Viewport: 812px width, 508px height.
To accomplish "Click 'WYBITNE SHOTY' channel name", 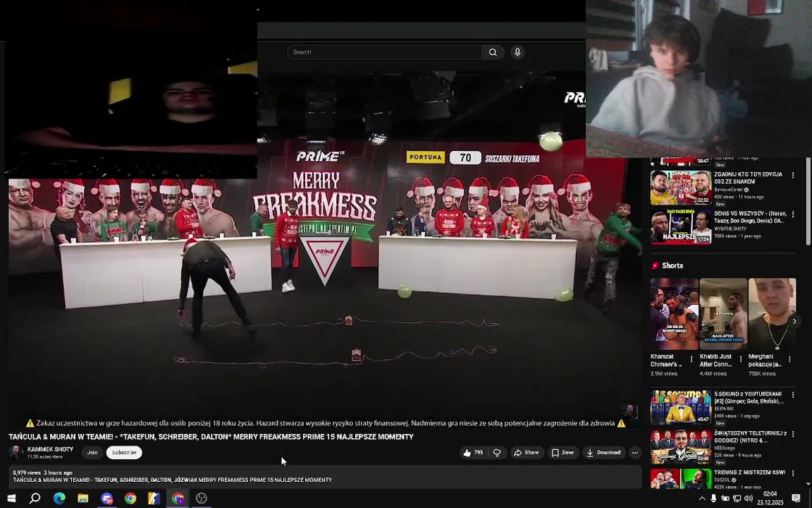I will click(730, 229).
